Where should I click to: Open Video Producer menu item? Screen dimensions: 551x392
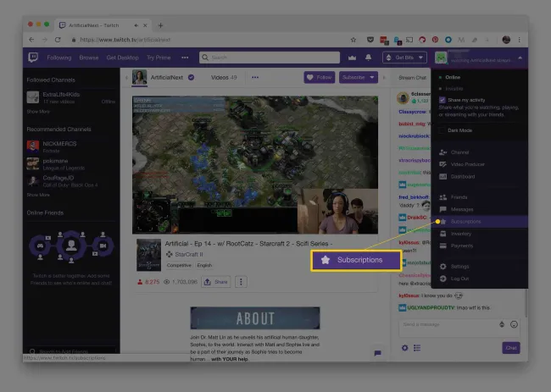[x=480, y=164]
